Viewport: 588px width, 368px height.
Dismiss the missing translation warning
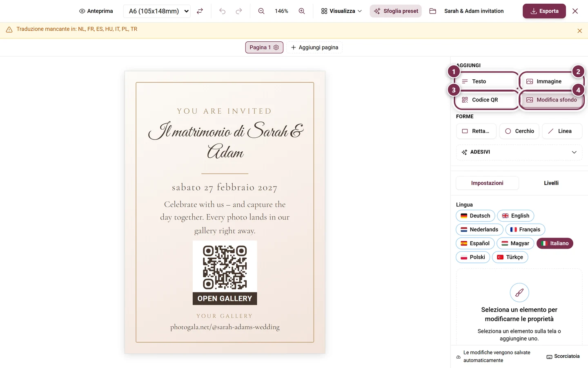pos(579,31)
